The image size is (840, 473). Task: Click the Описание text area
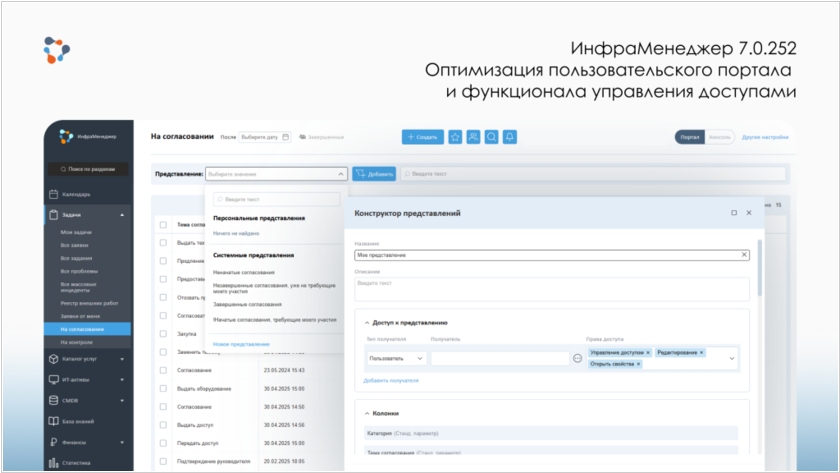(552, 289)
